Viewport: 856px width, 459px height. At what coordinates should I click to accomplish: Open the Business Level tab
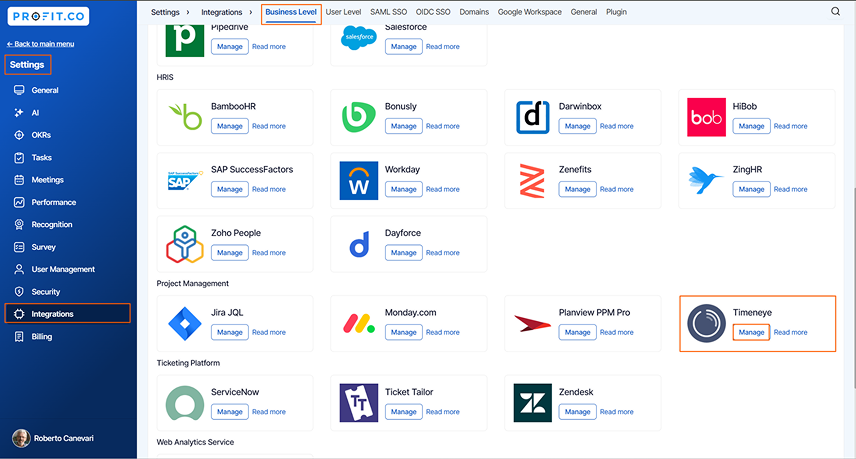point(291,12)
